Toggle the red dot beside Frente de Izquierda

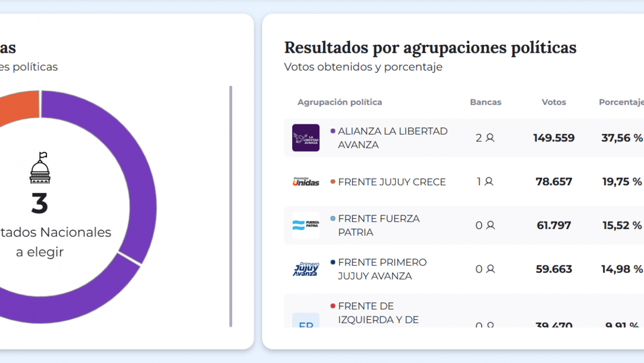(332, 306)
